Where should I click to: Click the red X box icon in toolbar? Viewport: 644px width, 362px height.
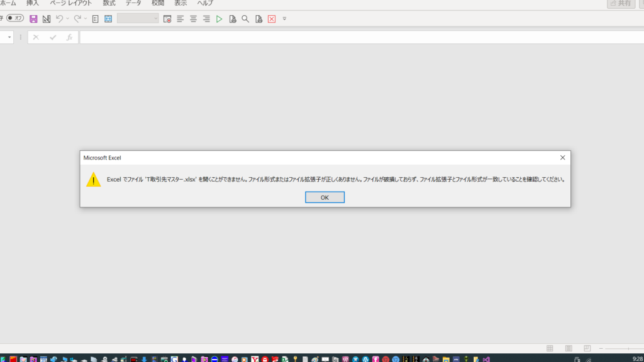(x=272, y=19)
